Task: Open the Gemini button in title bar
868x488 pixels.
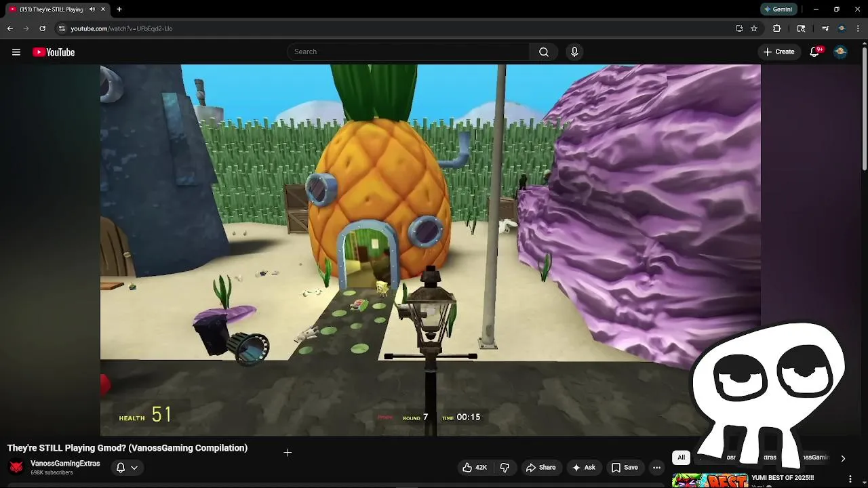Action: point(778,9)
